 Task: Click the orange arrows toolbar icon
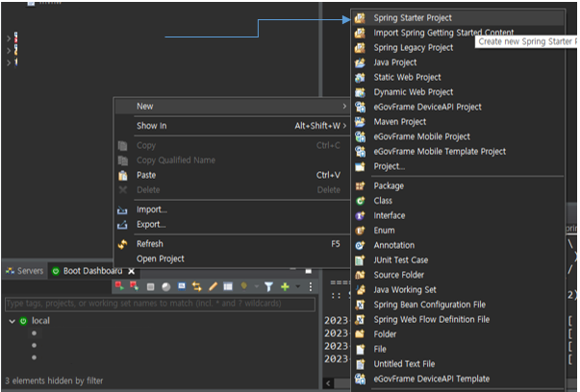pos(197,286)
